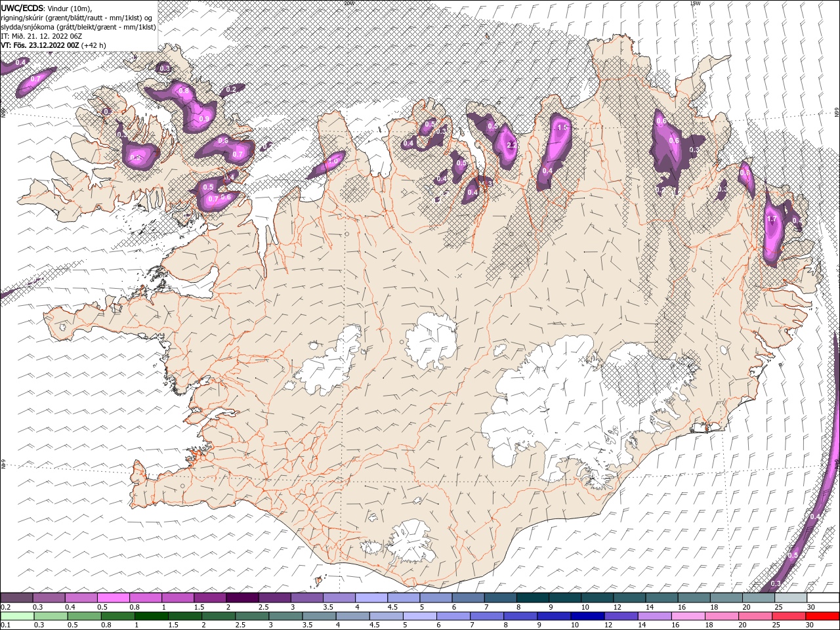Click the 'UWC/ECDS' title text
This screenshot has width=840, height=630.
click(x=22, y=7)
